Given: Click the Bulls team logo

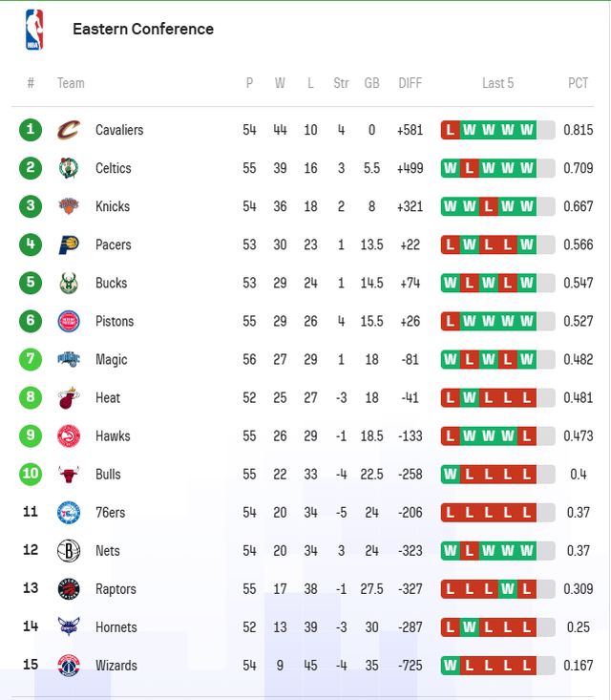Looking at the screenshot, I should (x=69, y=474).
